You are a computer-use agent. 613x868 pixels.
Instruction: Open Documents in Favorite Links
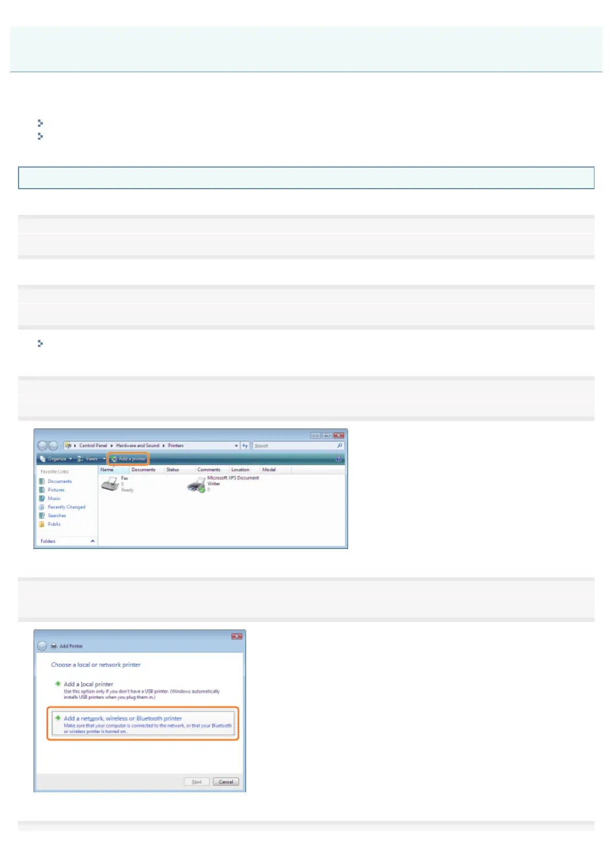pyautogui.click(x=60, y=481)
